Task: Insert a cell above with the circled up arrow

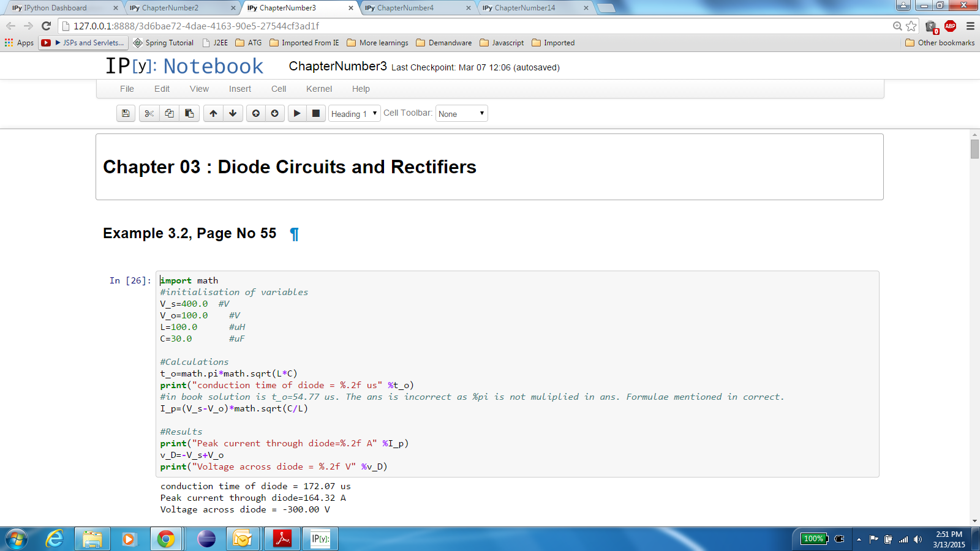Action: click(x=256, y=113)
